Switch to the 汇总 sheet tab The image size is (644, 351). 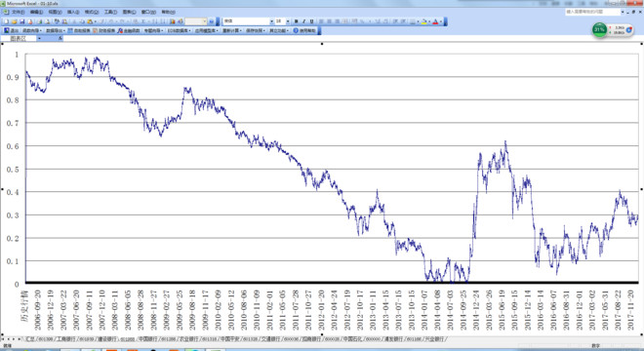tap(31, 339)
